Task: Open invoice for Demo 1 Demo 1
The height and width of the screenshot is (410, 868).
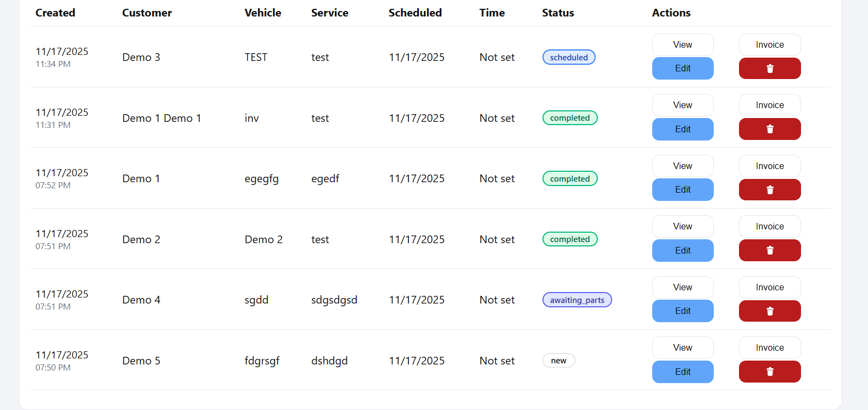Action: coord(769,105)
